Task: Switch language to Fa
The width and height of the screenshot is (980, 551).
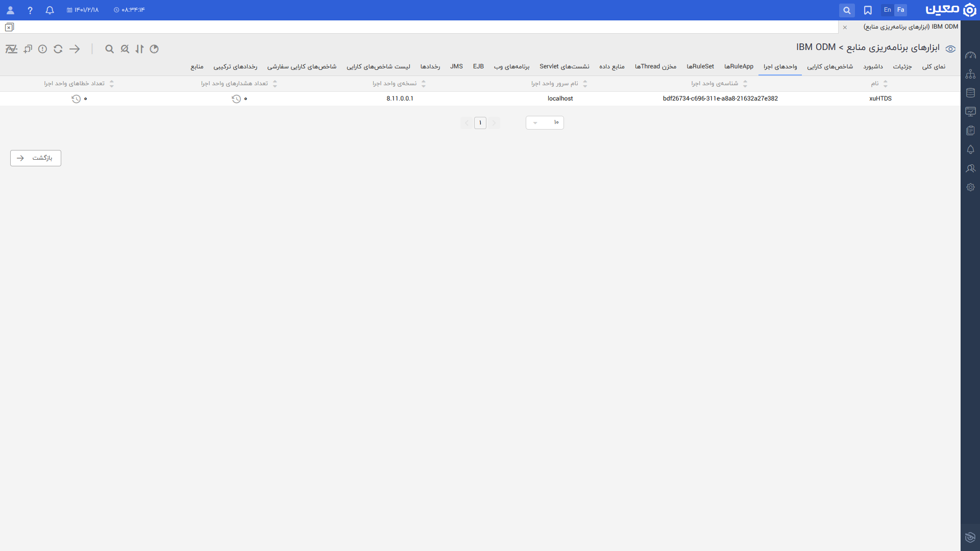Action: [x=901, y=10]
